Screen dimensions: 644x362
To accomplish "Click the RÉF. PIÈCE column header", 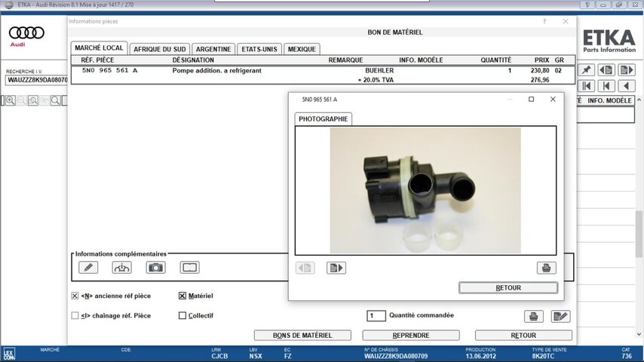I will point(97,60).
